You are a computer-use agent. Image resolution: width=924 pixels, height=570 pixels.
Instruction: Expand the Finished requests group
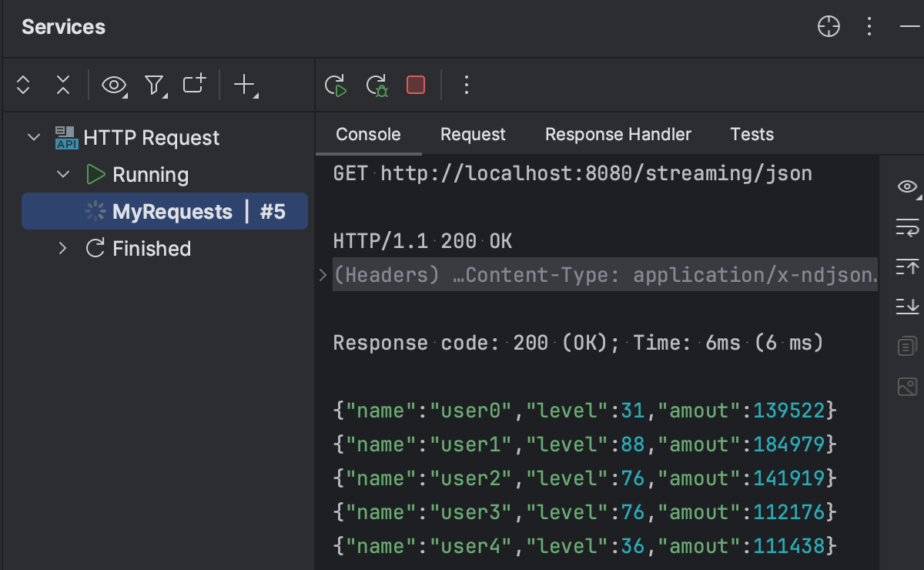(x=63, y=248)
